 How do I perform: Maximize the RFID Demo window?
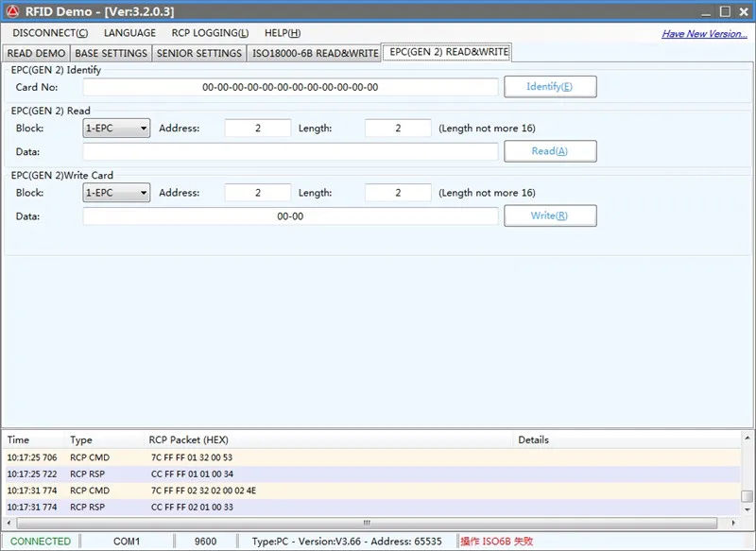[725, 11]
